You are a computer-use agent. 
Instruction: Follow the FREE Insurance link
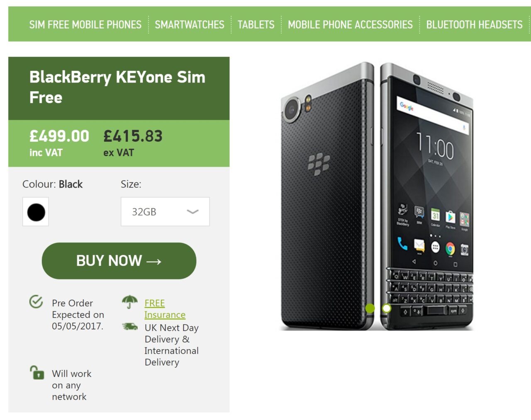pos(165,309)
